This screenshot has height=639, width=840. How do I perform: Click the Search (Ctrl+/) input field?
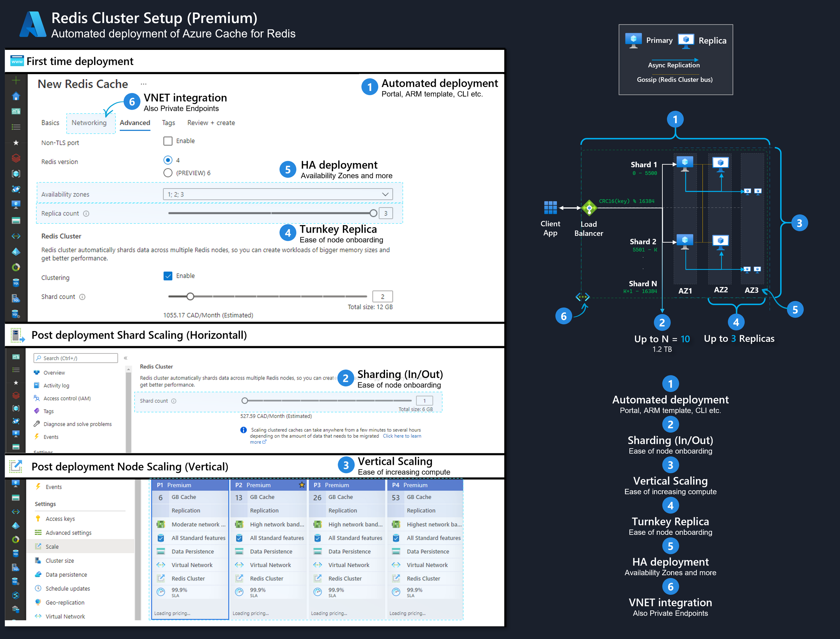tap(75, 358)
